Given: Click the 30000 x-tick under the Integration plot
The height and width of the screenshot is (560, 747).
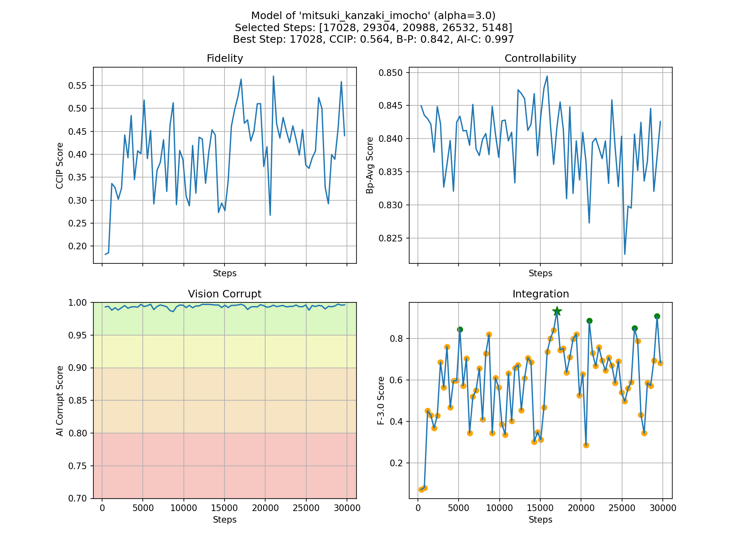Looking at the screenshot, I should pos(663,507).
